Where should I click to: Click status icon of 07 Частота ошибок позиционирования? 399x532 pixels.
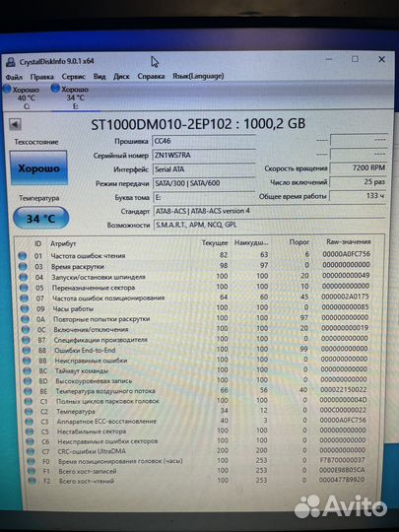coord(24,299)
